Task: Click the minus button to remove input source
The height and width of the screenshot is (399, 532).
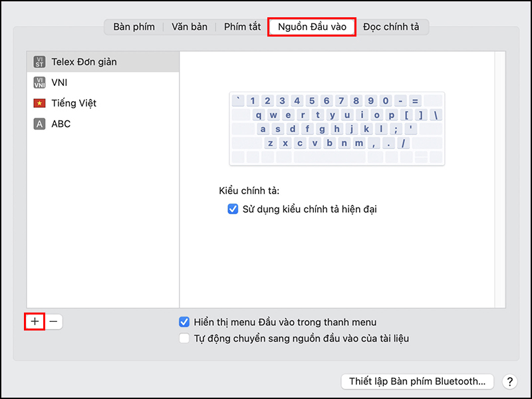Action: click(x=54, y=321)
